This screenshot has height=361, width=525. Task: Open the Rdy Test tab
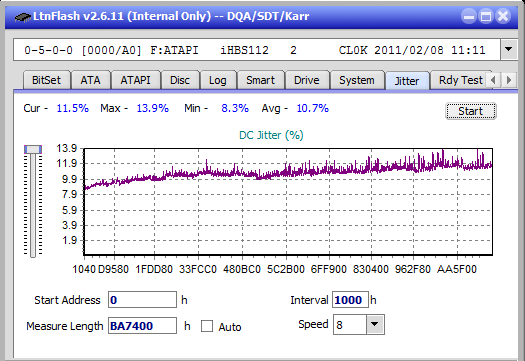click(460, 80)
